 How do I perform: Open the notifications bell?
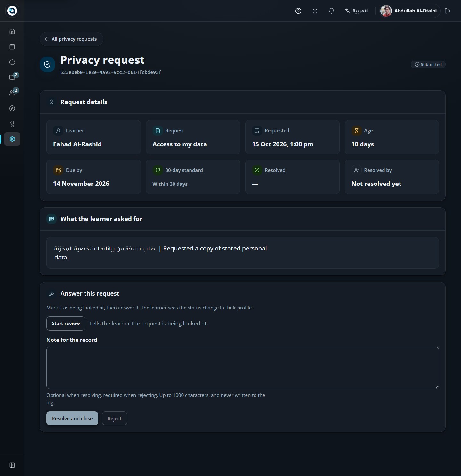[332, 11]
